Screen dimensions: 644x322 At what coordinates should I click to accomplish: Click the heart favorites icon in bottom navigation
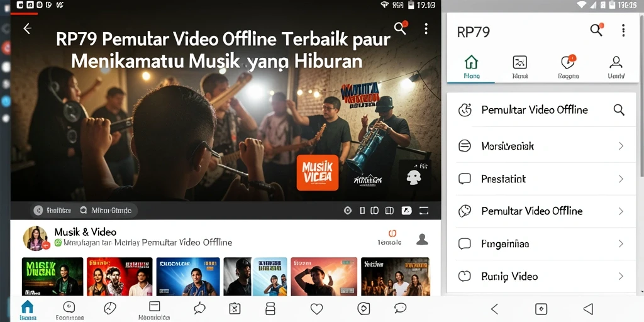pyautogui.click(x=317, y=308)
